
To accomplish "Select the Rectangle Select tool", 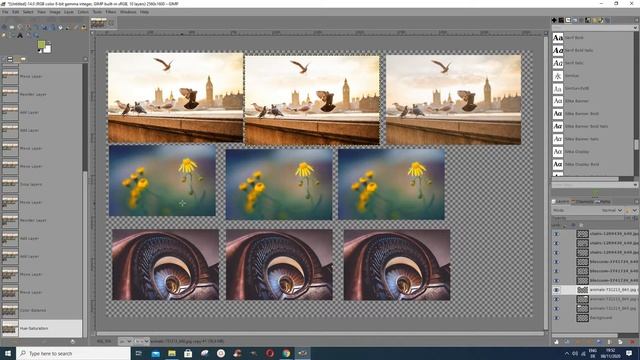I will pyautogui.click(x=12, y=27).
